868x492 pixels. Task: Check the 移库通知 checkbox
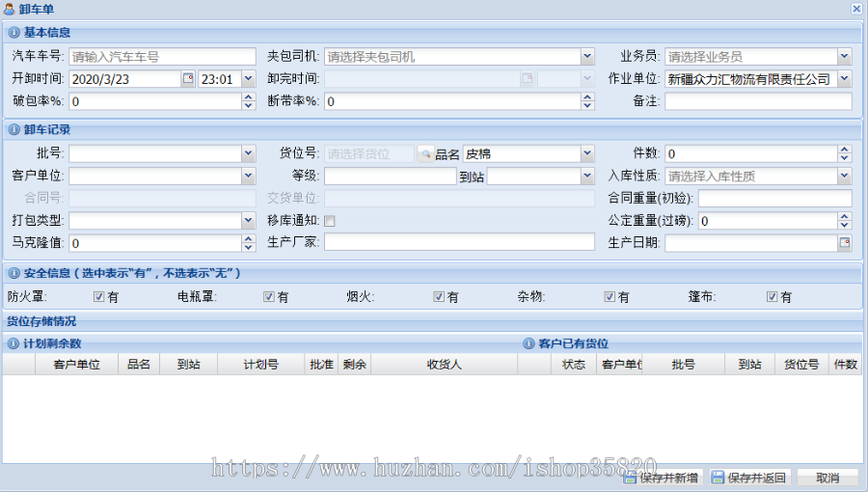[x=330, y=221]
